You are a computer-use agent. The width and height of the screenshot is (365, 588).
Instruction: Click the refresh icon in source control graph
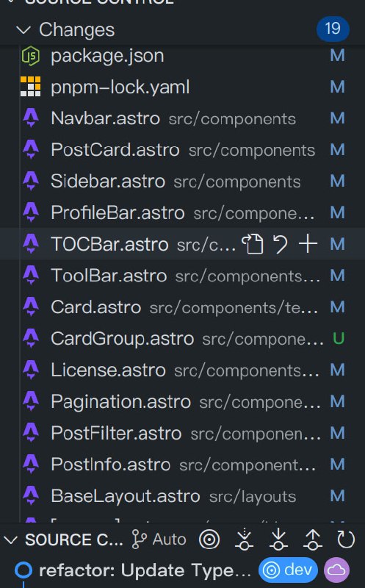tap(345, 539)
